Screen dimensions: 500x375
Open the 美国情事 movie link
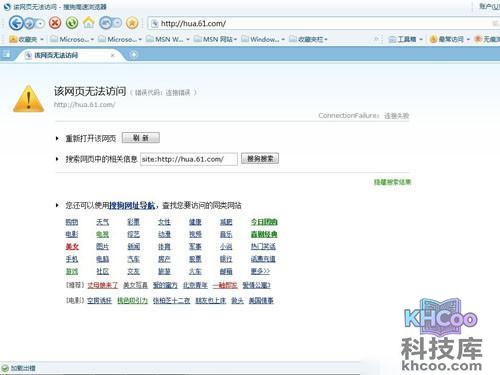(x=261, y=300)
